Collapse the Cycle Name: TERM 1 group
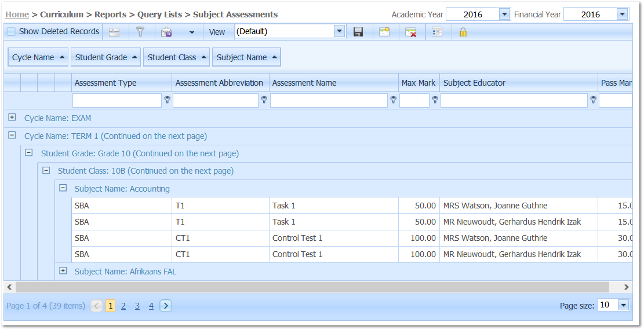Viewport: 644px width, 330px height. [x=12, y=135]
